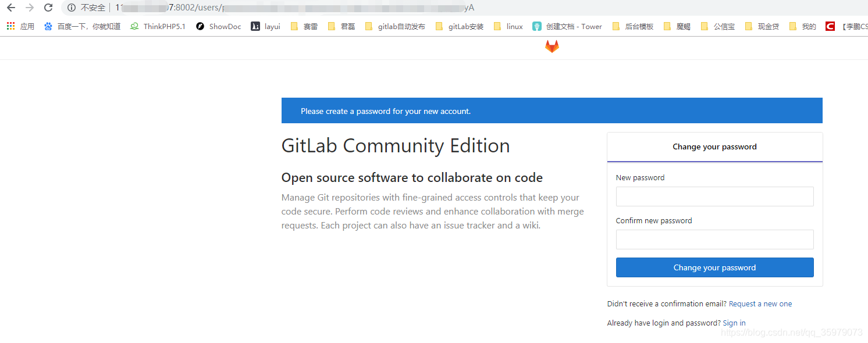Open the 后台模板 bookmark folder
868x343 pixels.
click(633, 26)
